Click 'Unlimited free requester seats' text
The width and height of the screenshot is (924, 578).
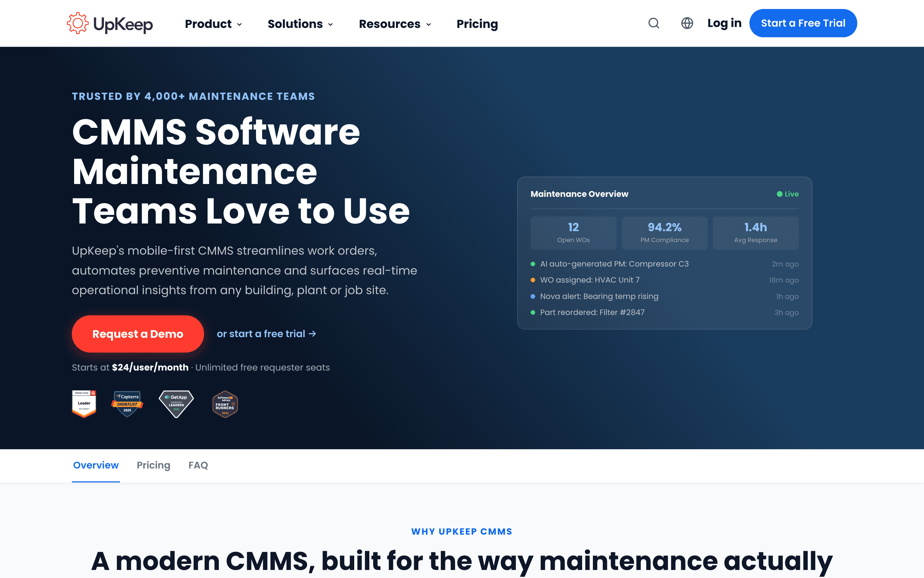click(262, 367)
